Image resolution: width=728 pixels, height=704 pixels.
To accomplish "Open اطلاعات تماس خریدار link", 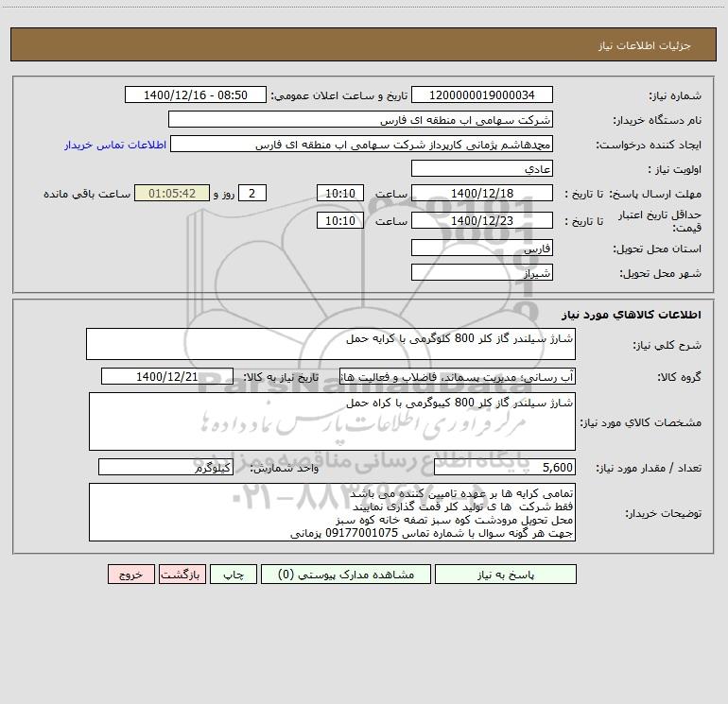I will [115, 145].
